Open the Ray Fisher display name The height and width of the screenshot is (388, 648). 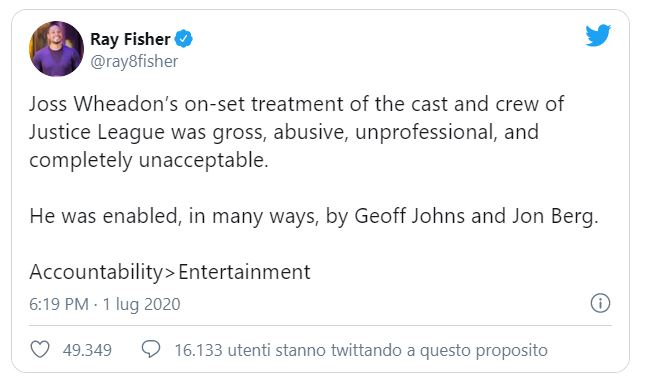130,39
